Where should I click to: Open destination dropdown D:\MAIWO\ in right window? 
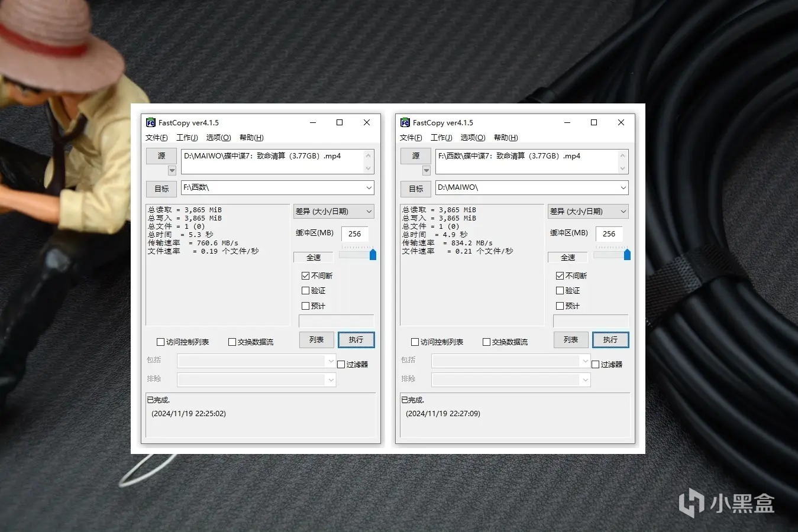tap(623, 188)
